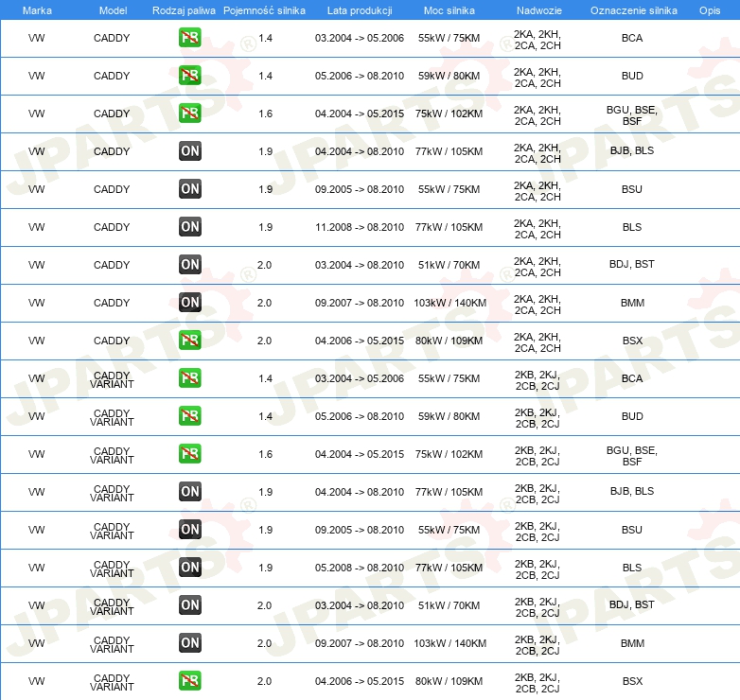Click the PB petrol icon in CADDY BUD row
The image size is (740, 700).
click(189, 76)
